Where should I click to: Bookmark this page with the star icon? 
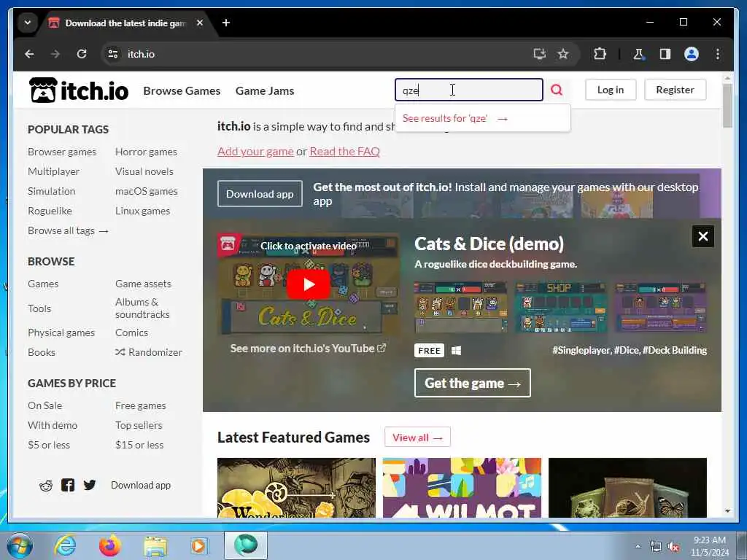pyautogui.click(x=563, y=54)
